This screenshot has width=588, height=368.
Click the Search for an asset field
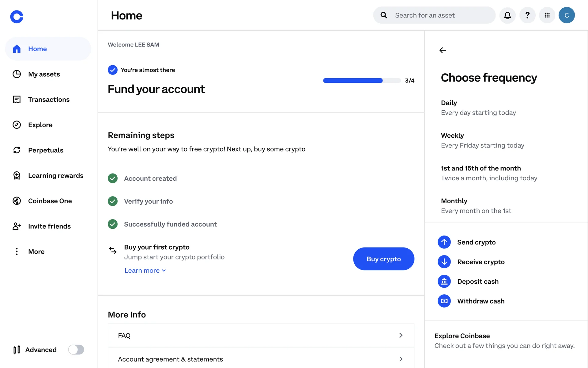click(441, 15)
